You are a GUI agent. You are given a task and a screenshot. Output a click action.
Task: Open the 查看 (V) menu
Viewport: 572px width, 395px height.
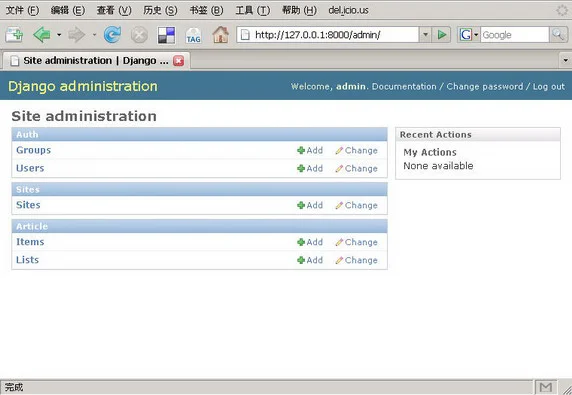click(x=114, y=10)
